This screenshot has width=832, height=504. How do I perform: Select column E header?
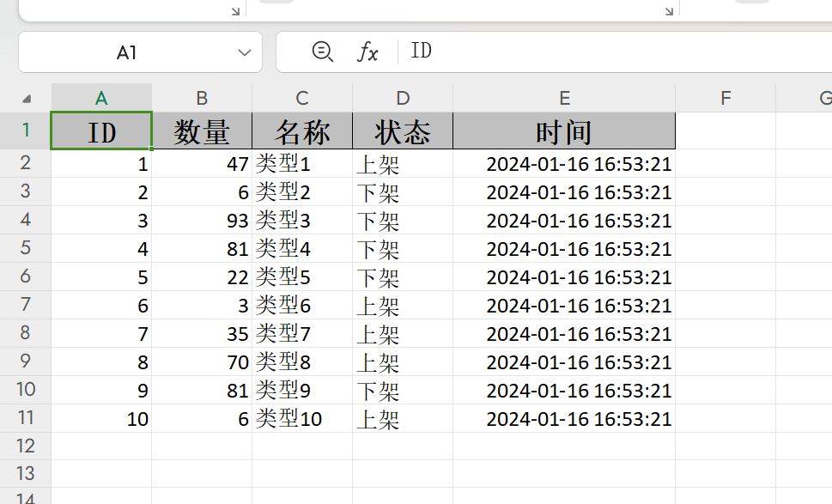pos(564,98)
